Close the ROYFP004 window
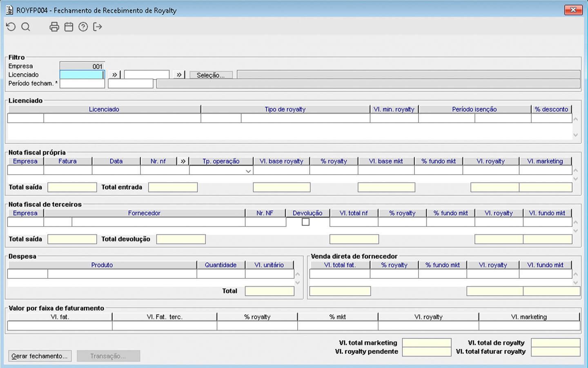The image size is (588, 368). (x=573, y=10)
